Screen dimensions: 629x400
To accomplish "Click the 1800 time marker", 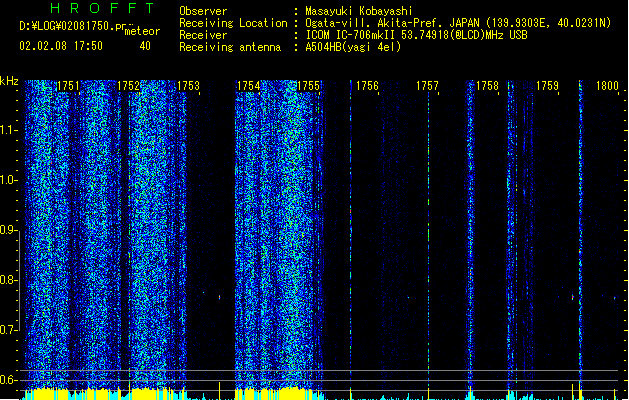I will [607, 86].
